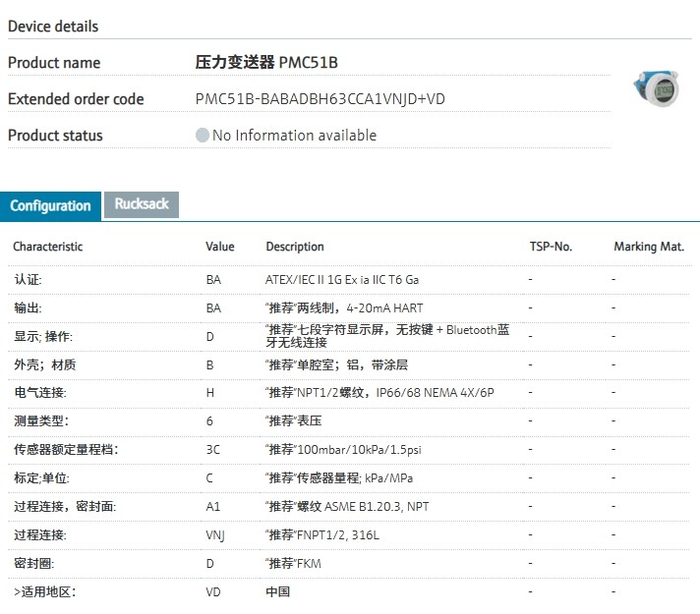The height and width of the screenshot is (614, 700).
Task: Click the Marking Mat. column header
Action: coord(649,247)
